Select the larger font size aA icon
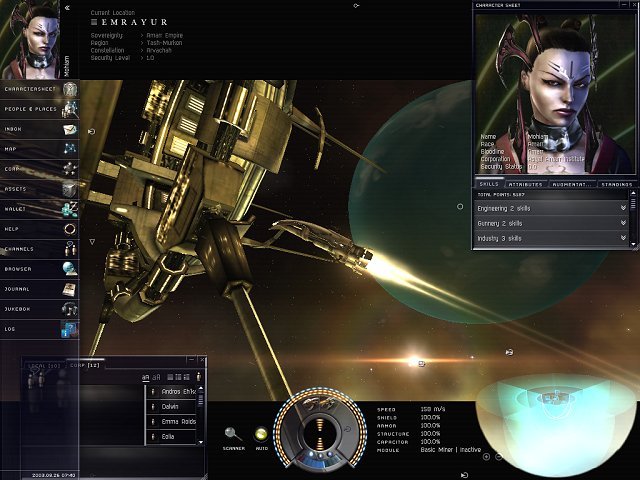 click(x=157, y=378)
